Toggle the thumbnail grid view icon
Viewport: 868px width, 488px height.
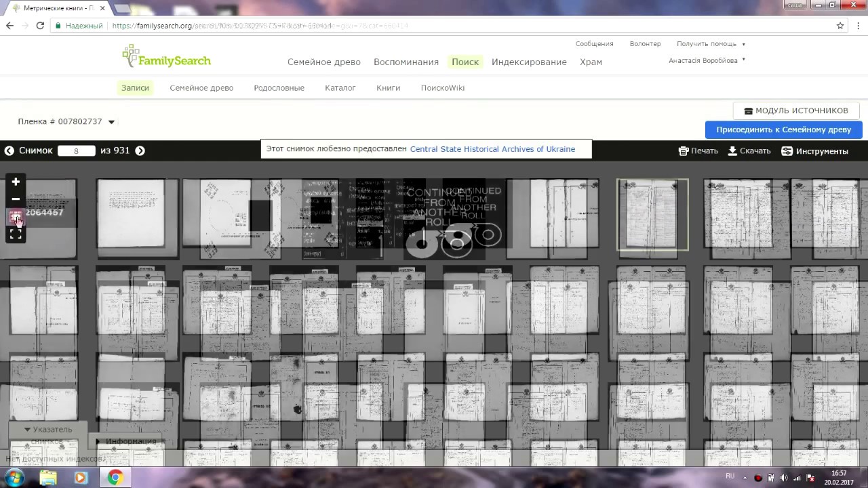pyautogui.click(x=16, y=217)
